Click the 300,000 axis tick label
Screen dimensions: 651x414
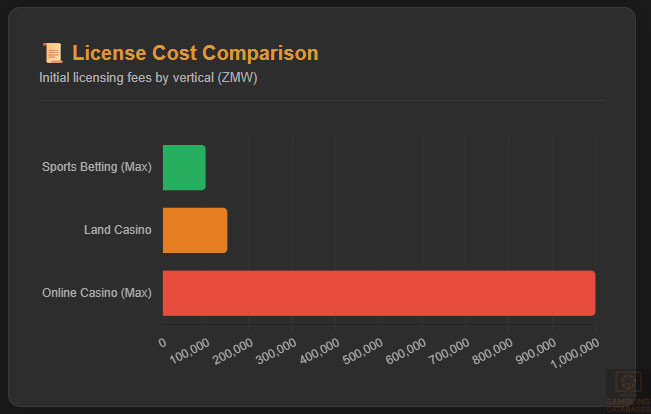[276, 352]
